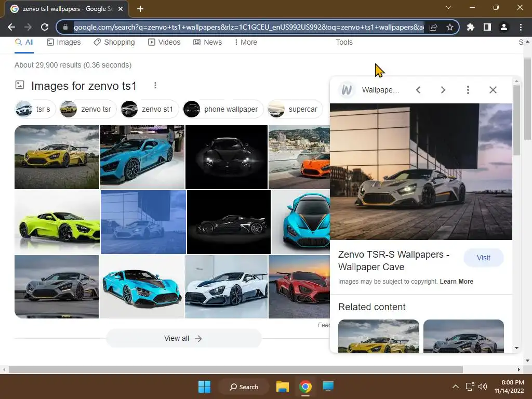The image size is (532, 399).
Task: Open the yellow Zenvo thumbnail in top row
Action: (57, 157)
